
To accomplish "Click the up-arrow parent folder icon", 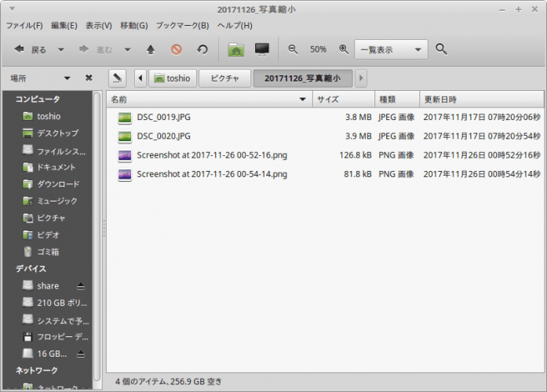I will (x=151, y=49).
